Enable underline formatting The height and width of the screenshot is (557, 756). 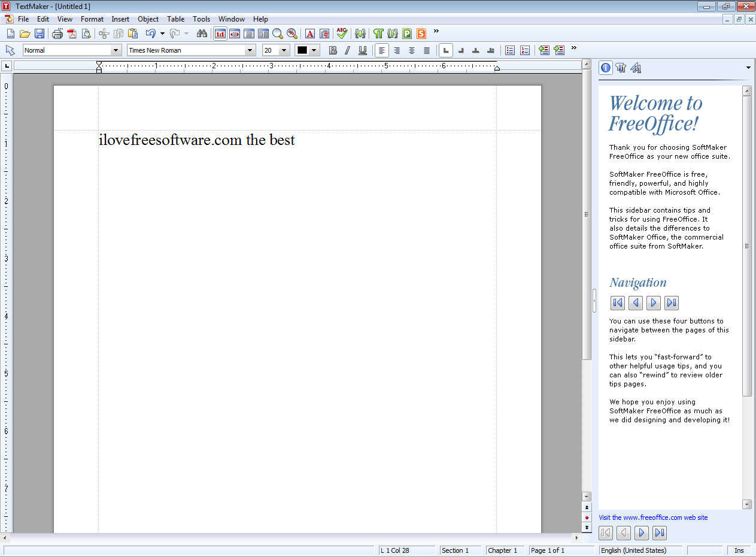click(362, 50)
